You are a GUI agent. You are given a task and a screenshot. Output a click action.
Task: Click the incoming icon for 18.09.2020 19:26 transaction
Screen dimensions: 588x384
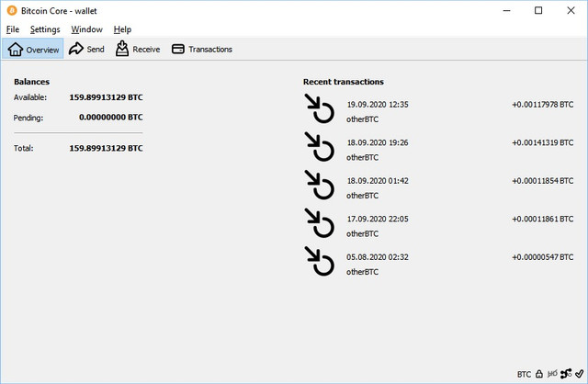(319, 147)
